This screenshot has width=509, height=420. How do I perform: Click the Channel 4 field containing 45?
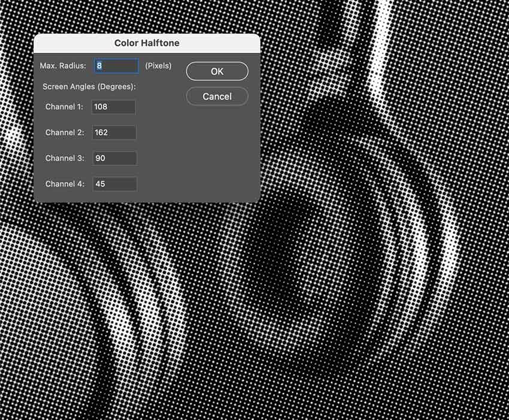click(x=113, y=184)
